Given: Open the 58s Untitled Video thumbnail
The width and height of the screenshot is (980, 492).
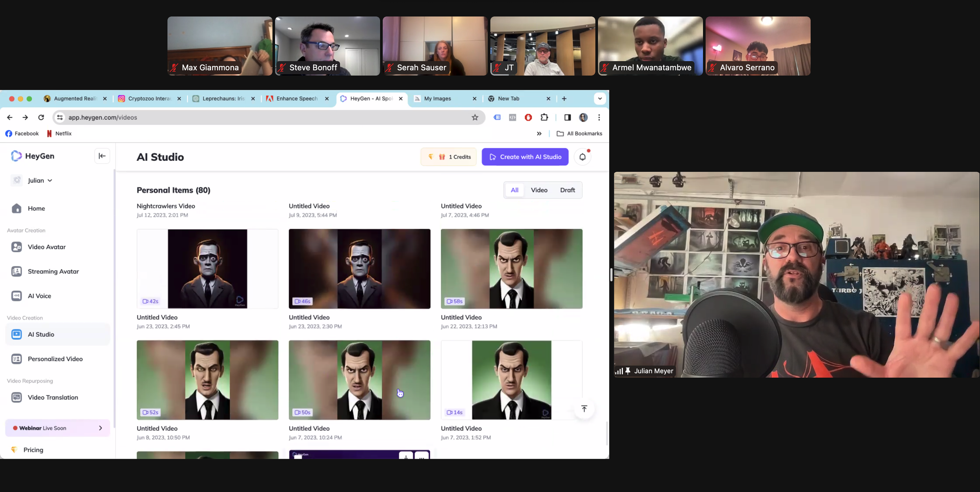Looking at the screenshot, I should click(511, 269).
